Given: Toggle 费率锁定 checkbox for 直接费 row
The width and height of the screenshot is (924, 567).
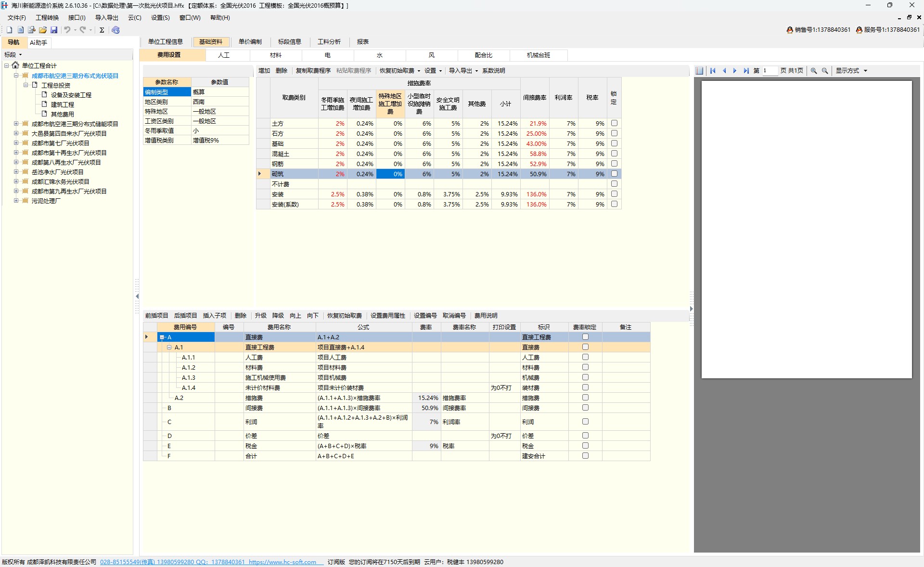Looking at the screenshot, I should [585, 337].
